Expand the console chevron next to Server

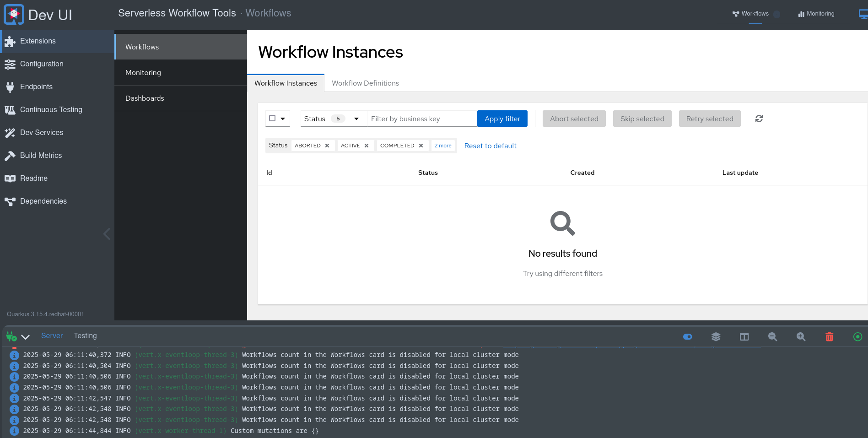click(26, 337)
